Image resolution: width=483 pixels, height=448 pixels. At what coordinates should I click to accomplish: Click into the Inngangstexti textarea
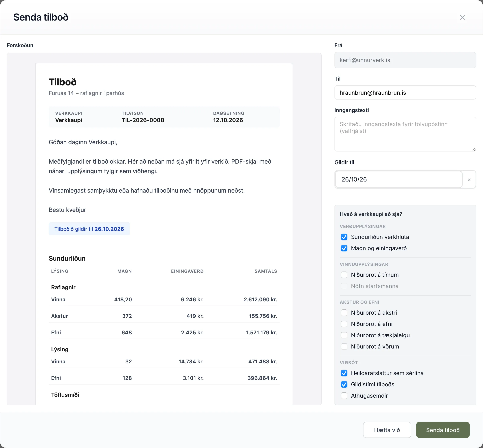point(405,134)
